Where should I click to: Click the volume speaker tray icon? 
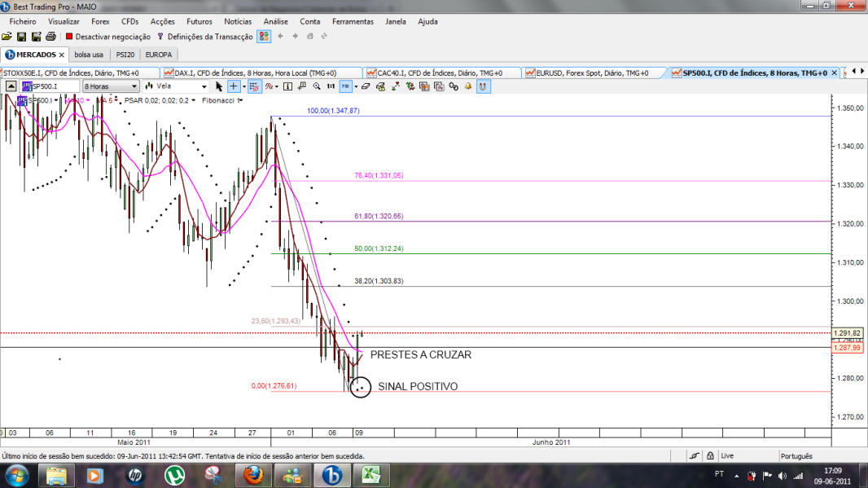coord(783,475)
